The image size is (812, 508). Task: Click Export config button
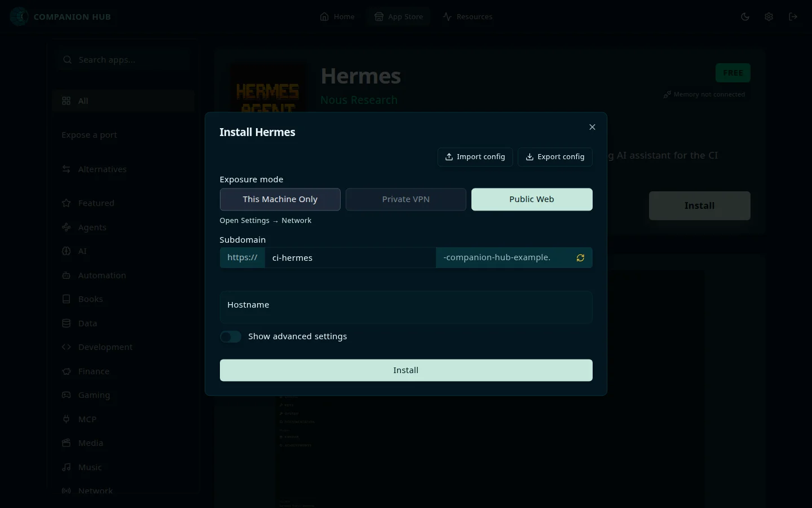coord(555,157)
